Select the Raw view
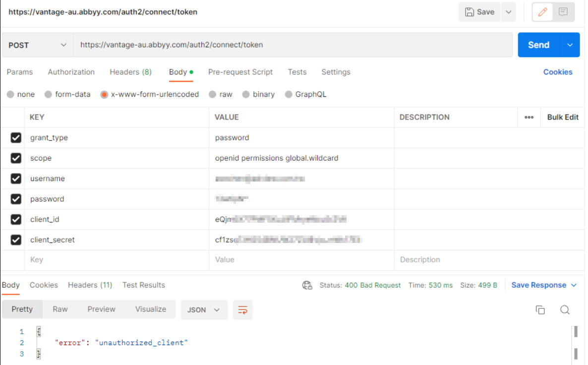 coord(60,309)
